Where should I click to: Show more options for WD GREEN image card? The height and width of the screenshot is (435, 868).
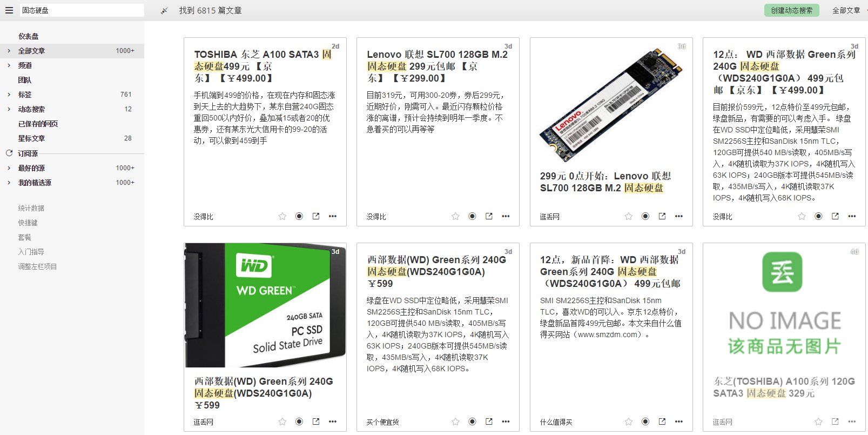tap(333, 421)
